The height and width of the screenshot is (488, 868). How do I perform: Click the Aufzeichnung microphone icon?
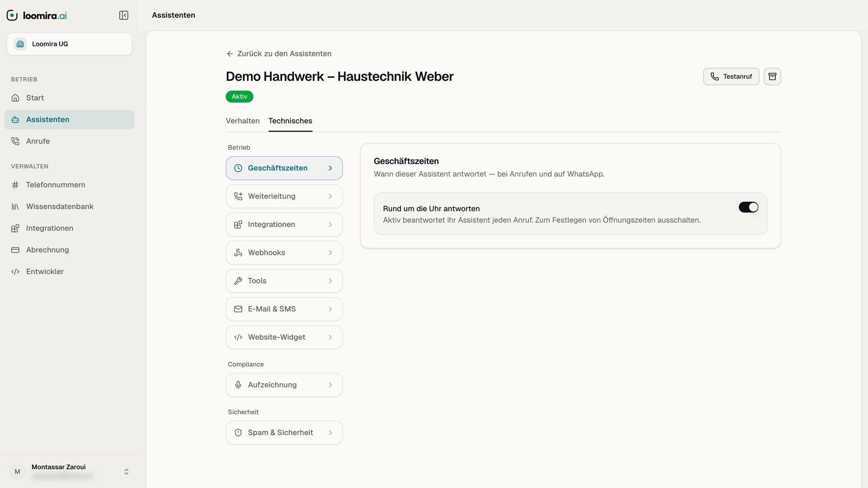(x=238, y=385)
